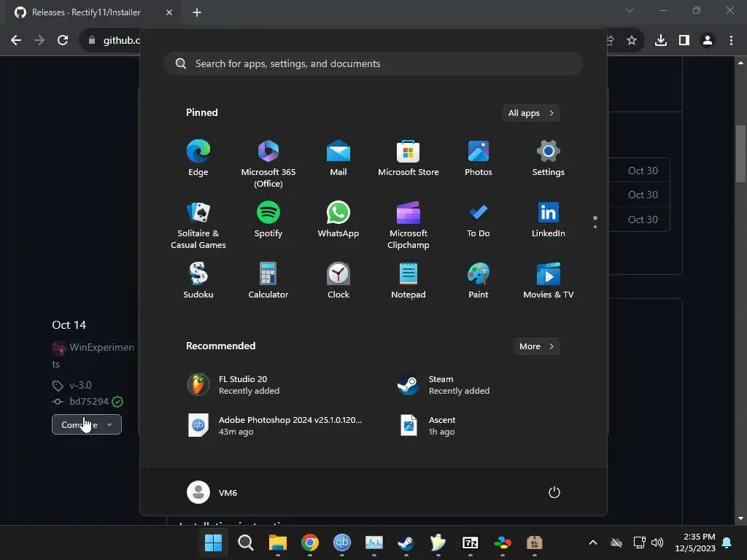Open the Steam taskbar icon
747x560 pixels.
(406, 542)
